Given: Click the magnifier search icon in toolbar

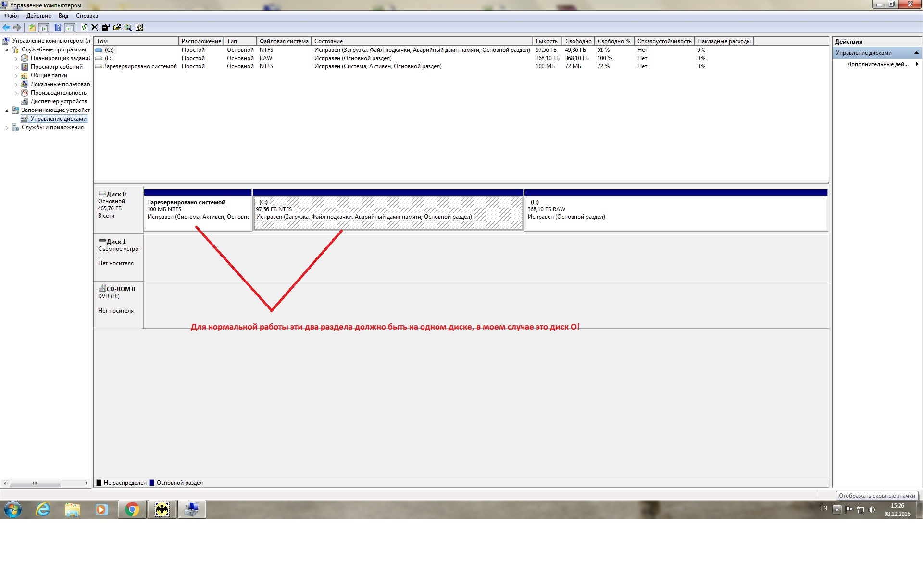Looking at the screenshot, I should (x=128, y=27).
